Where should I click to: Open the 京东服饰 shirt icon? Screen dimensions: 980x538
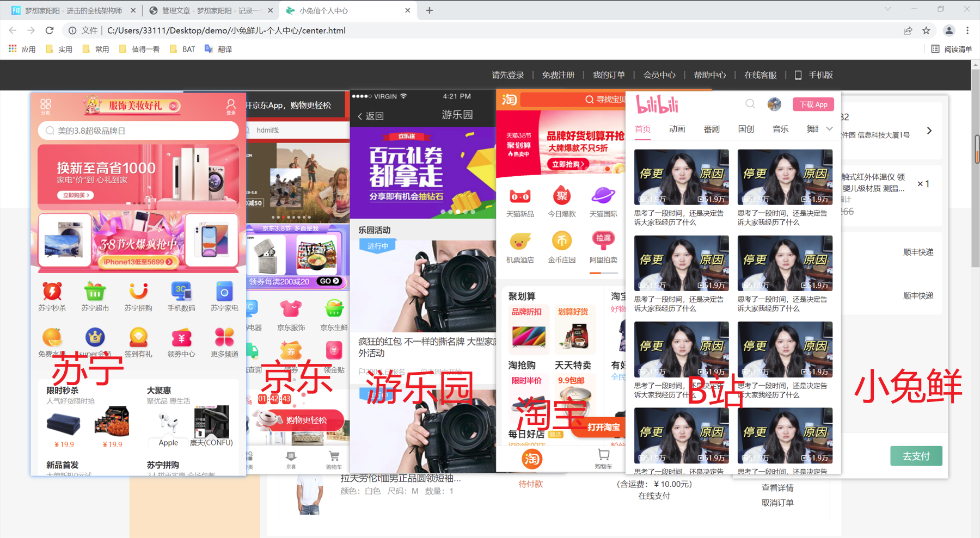point(291,308)
